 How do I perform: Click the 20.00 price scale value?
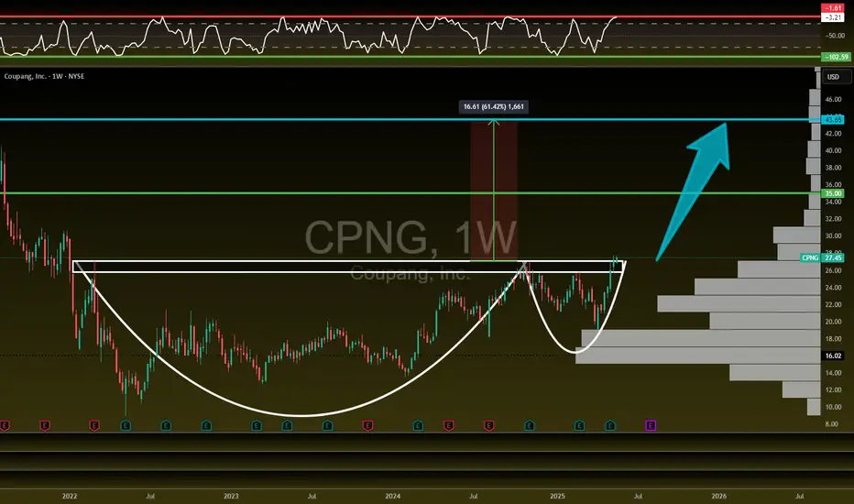[x=833, y=322]
